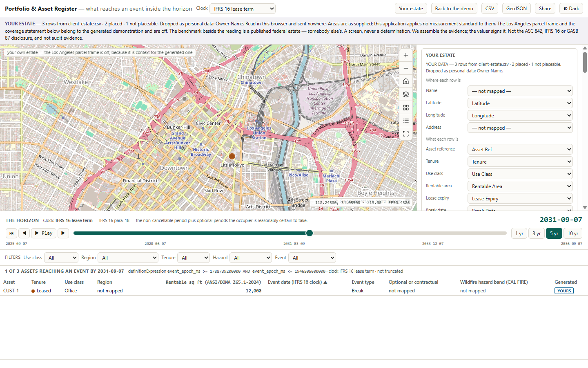Open the Hazard filter dropdown

click(250, 258)
